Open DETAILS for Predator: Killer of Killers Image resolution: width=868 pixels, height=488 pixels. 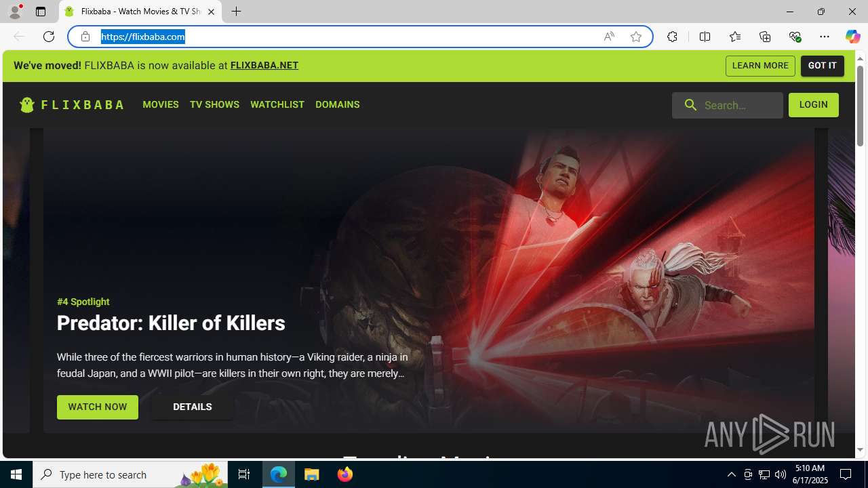(x=193, y=407)
